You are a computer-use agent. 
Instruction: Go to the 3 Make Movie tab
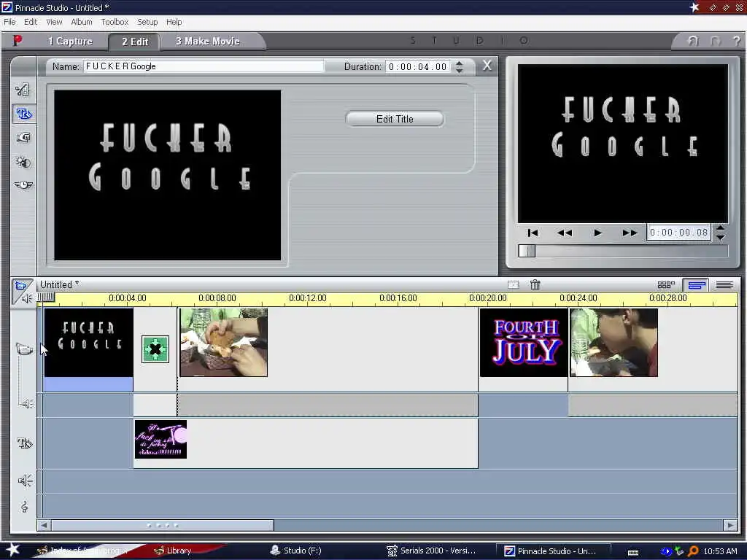click(x=208, y=42)
